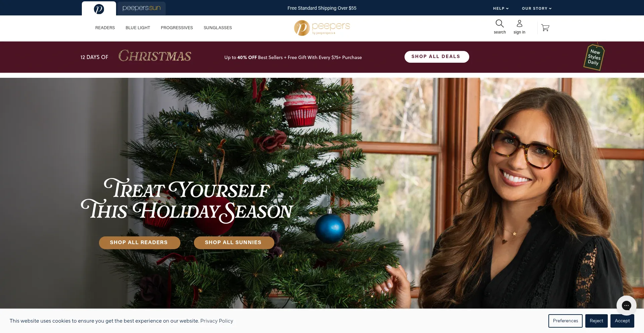Click the New Styles Daily tag
This screenshot has height=333, width=644.
point(594,57)
